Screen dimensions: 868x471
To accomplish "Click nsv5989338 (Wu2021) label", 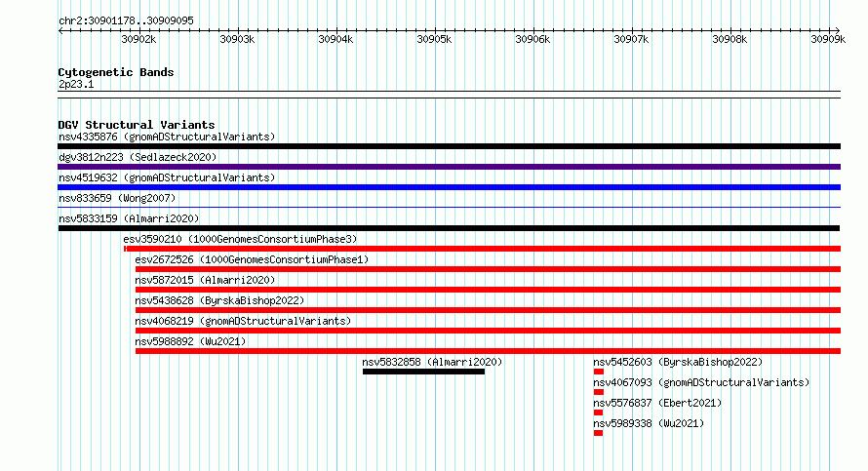I will [x=649, y=423].
